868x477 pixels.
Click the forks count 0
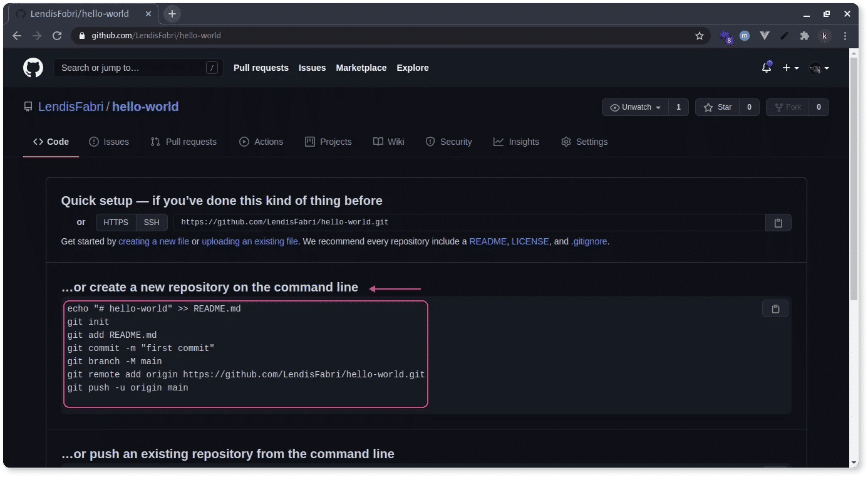click(819, 107)
